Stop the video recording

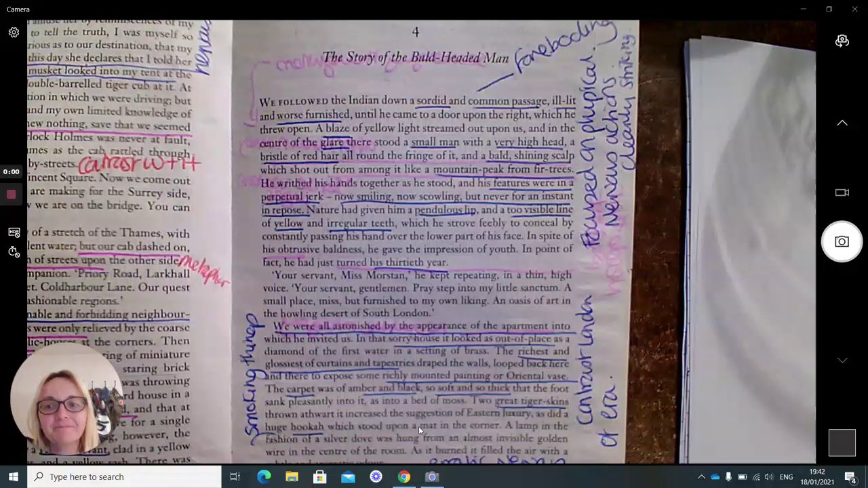(x=12, y=195)
